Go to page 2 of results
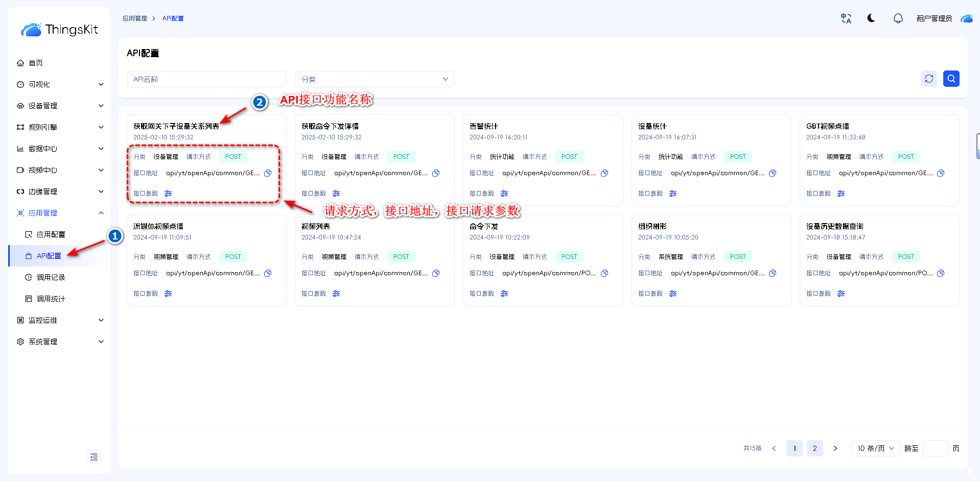 [x=814, y=448]
